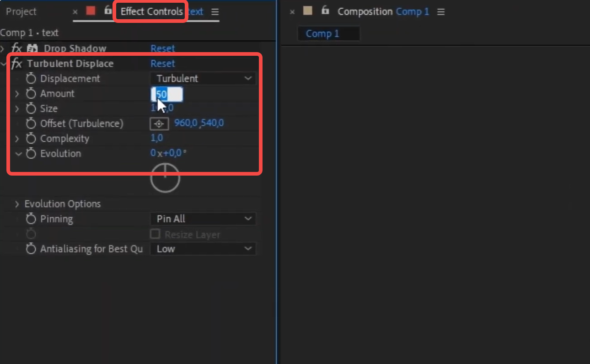This screenshot has width=590, height=364.
Task: Click the red label color of Effect Controls
Action: (x=91, y=11)
